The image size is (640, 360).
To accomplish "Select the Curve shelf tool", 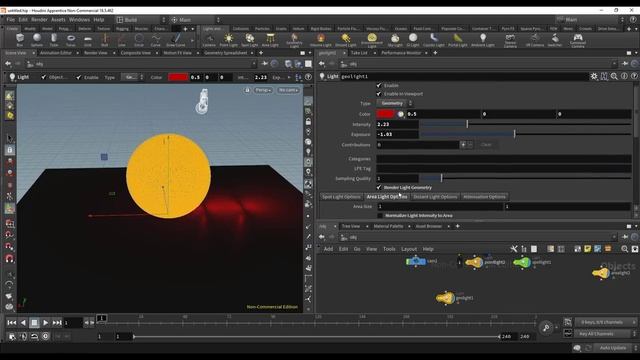I will 156,40.
